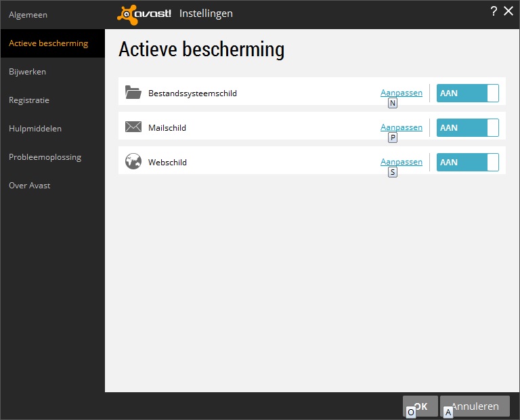
Task: Open the Over Avast section
Action: pyautogui.click(x=52, y=186)
